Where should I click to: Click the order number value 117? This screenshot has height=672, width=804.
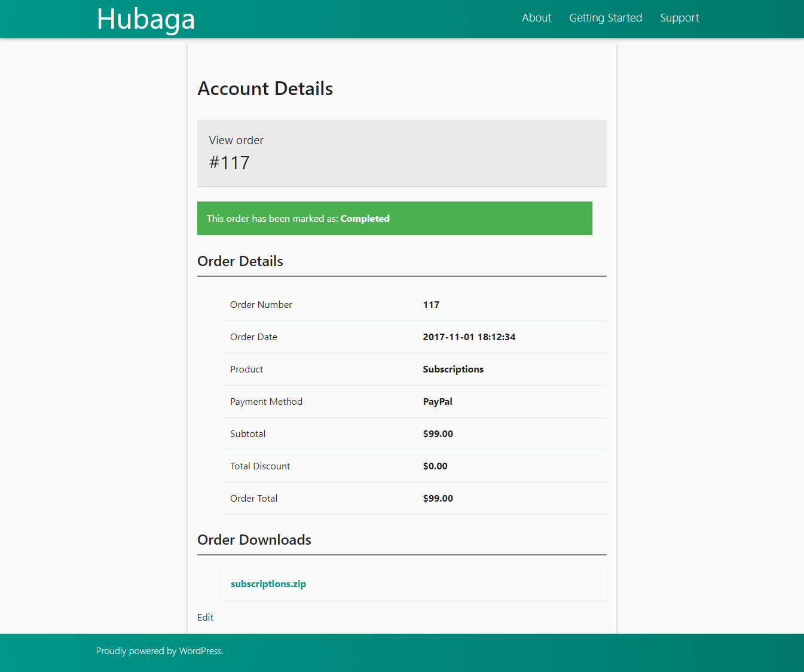(431, 305)
